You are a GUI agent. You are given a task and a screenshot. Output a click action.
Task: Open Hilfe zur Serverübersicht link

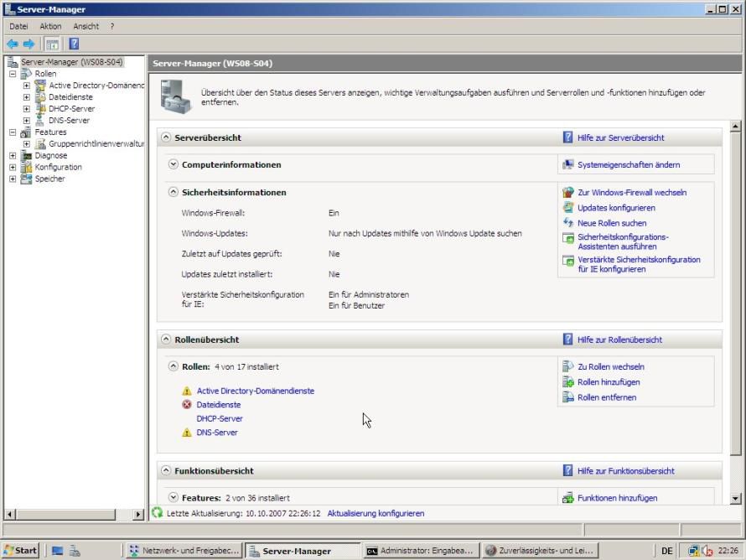[620, 138]
